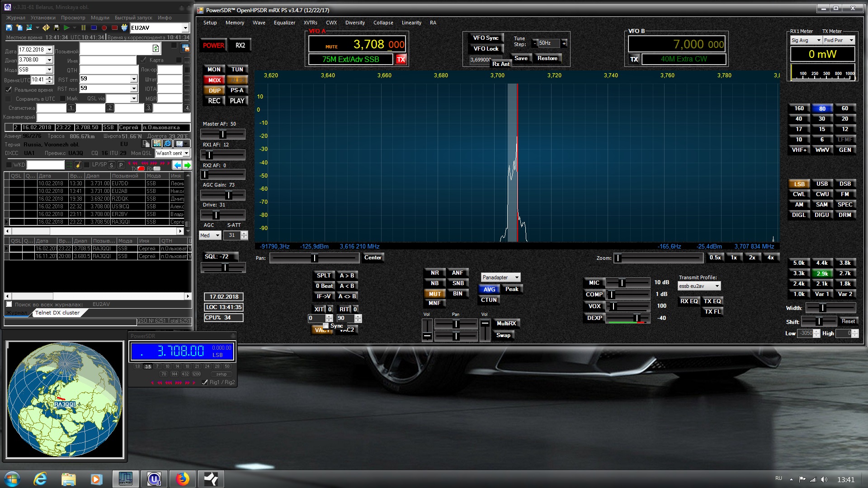Click the red record circle in logger toolbar
The height and width of the screenshot is (488, 868).
click(x=104, y=28)
